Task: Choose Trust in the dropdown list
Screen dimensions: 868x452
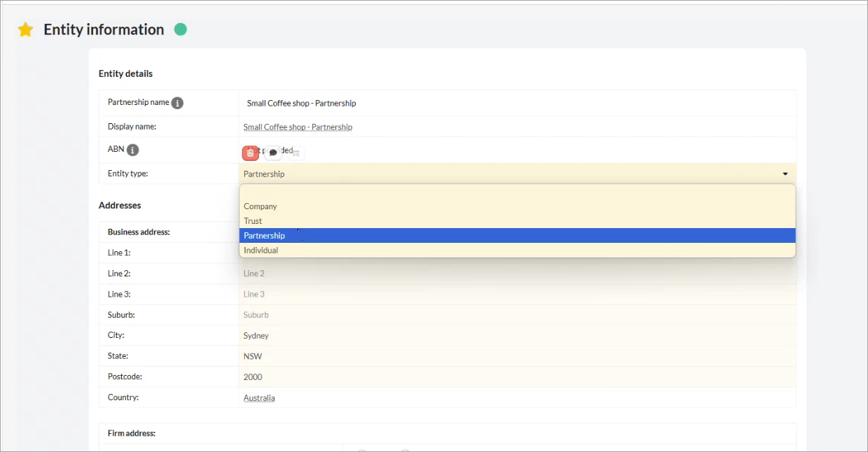Action: click(253, 221)
